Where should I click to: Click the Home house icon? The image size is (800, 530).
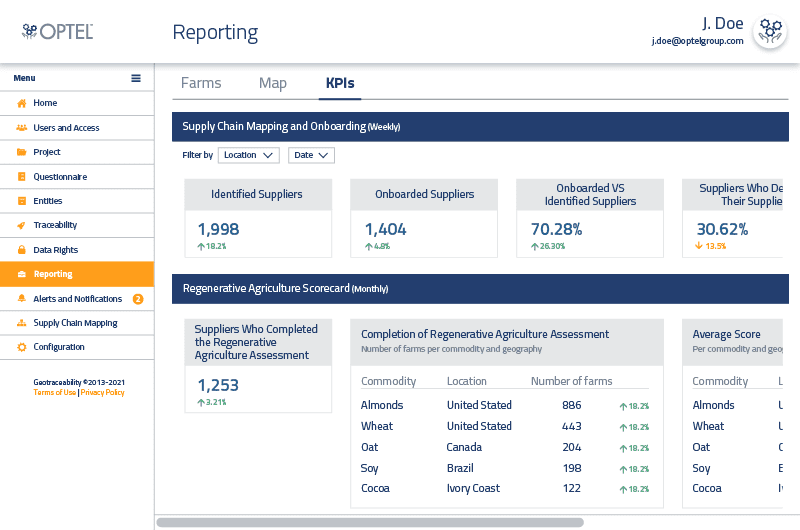(21, 103)
